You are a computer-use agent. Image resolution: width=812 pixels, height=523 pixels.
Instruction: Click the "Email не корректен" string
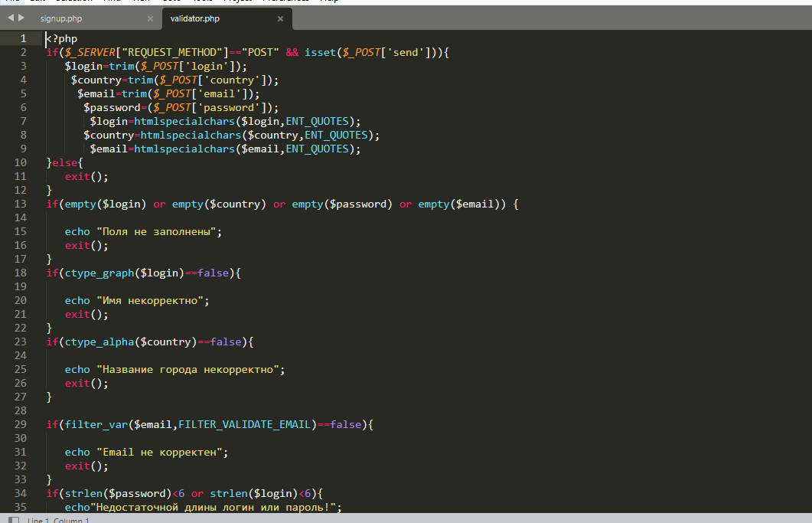tap(161, 452)
